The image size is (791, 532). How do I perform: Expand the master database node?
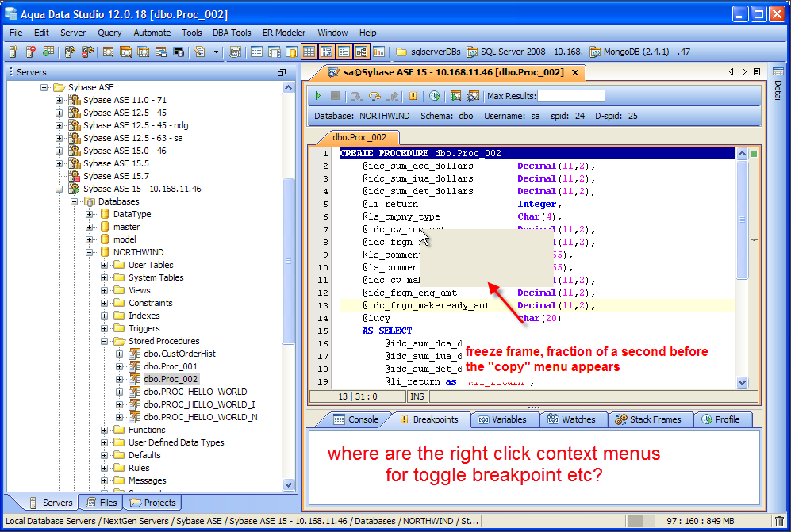[x=90, y=227]
